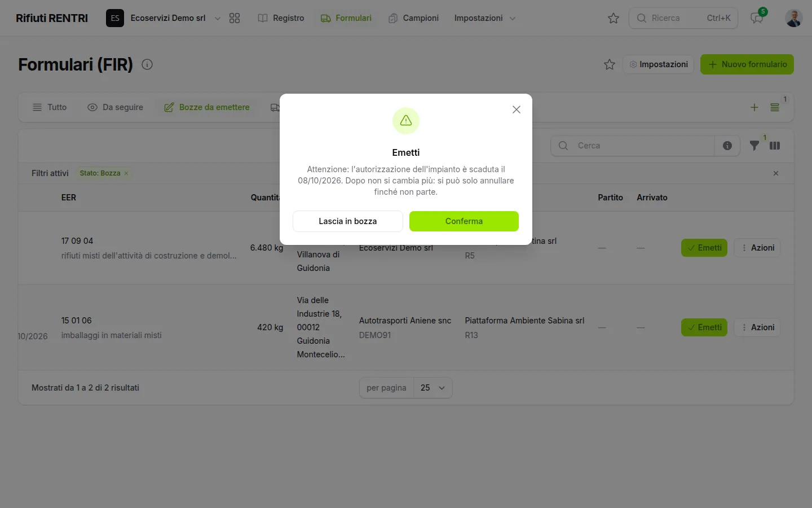Choose Lascia in bozza in the dialog
Image resolution: width=812 pixels, height=508 pixels.
[x=348, y=221]
